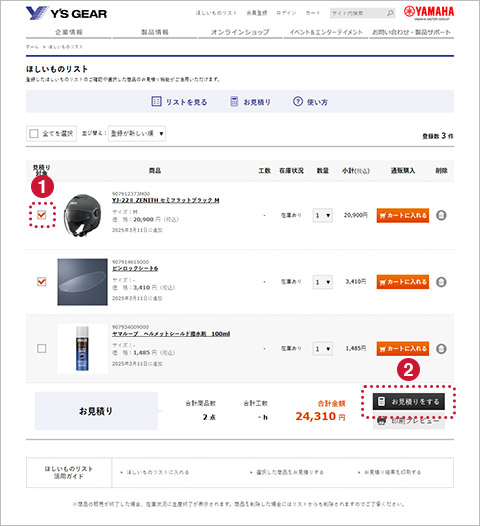Click the Yamaha logo
480x526 pixels.
point(429,13)
